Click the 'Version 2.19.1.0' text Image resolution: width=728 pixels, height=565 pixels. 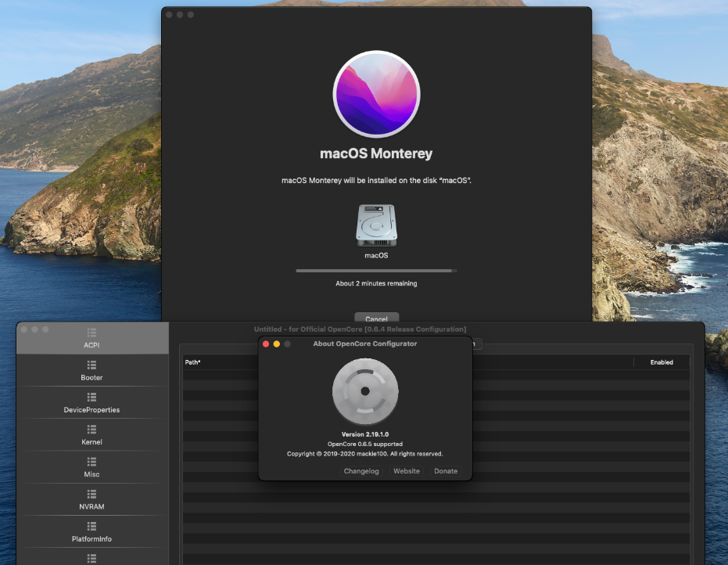point(365,434)
